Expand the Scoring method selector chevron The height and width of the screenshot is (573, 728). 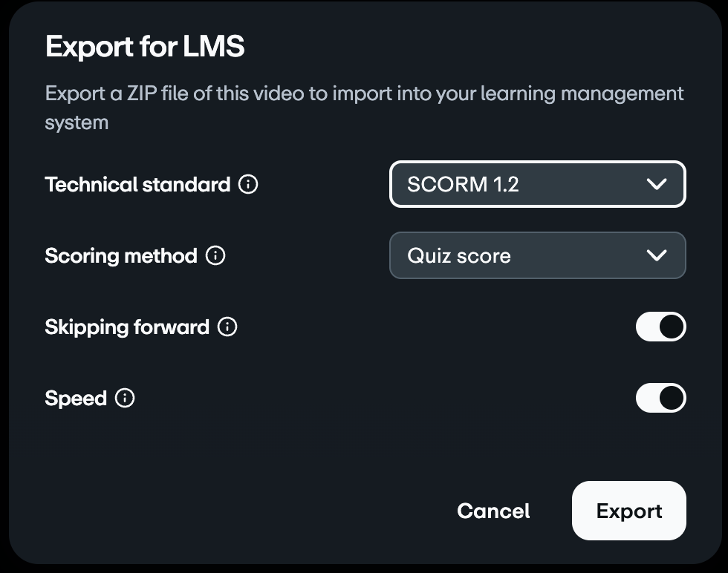pos(657,255)
